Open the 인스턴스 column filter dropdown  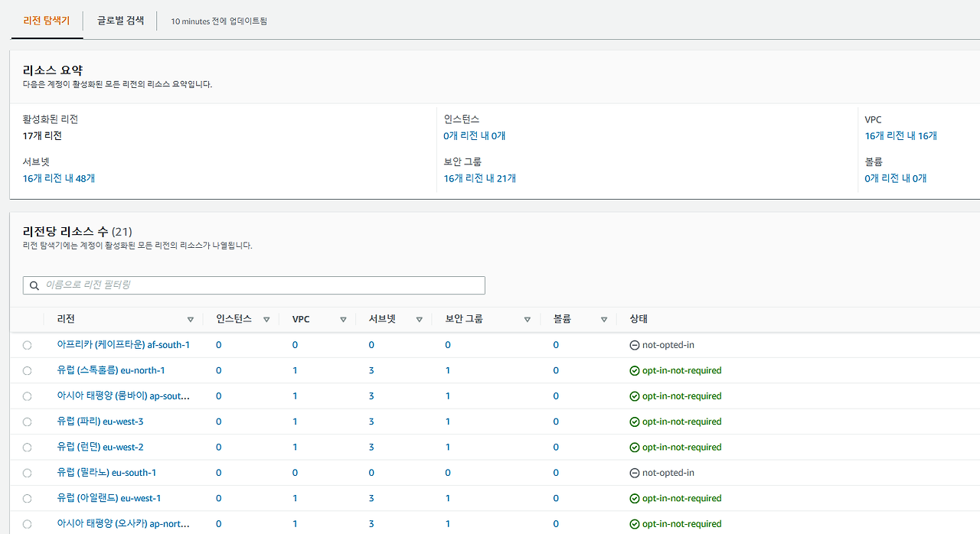tap(266, 319)
